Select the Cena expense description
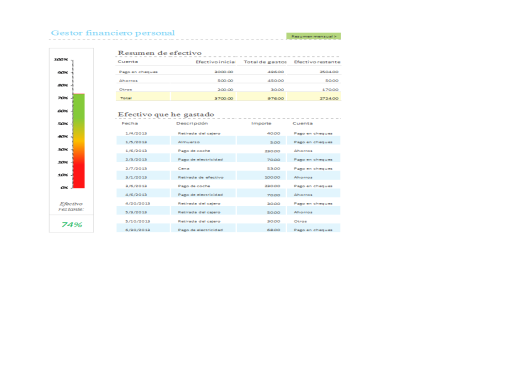Viewport: 512px width, 384px height. point(184,168)
